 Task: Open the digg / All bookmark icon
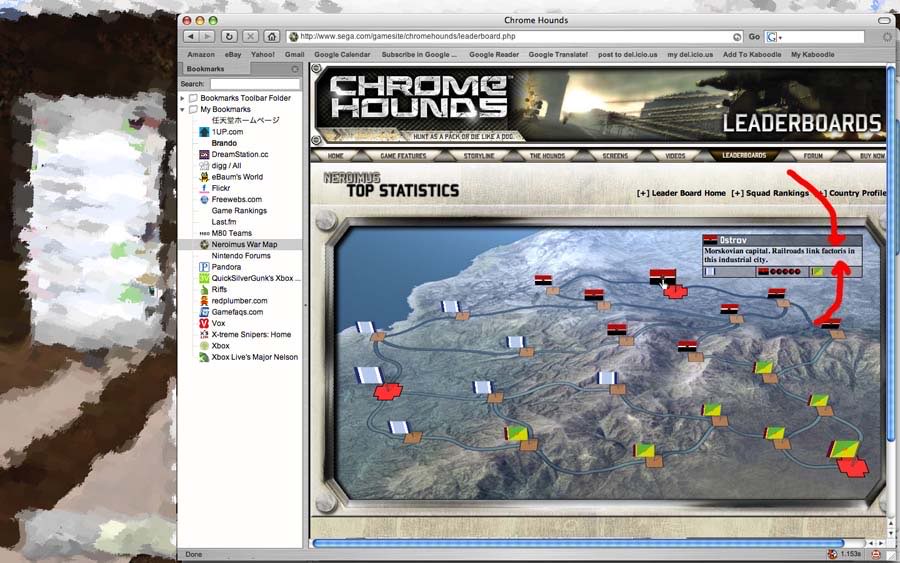click(204, 166)
